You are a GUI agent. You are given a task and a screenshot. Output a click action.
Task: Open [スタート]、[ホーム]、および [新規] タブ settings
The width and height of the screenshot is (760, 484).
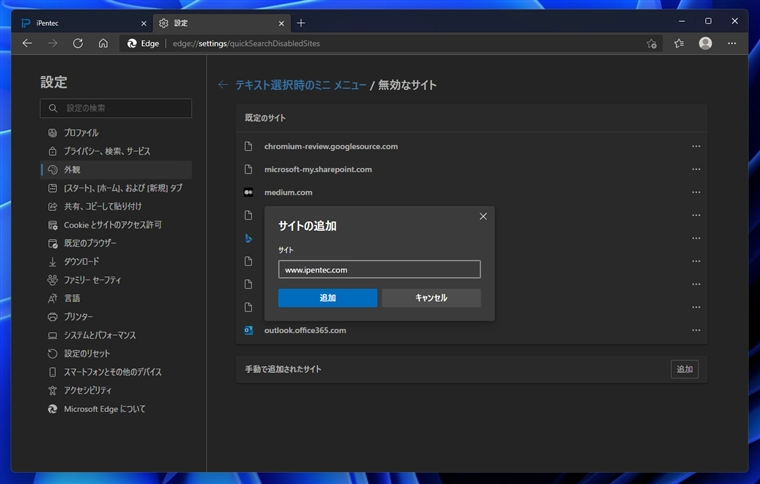pyautogui.click(x=116, y=188)
